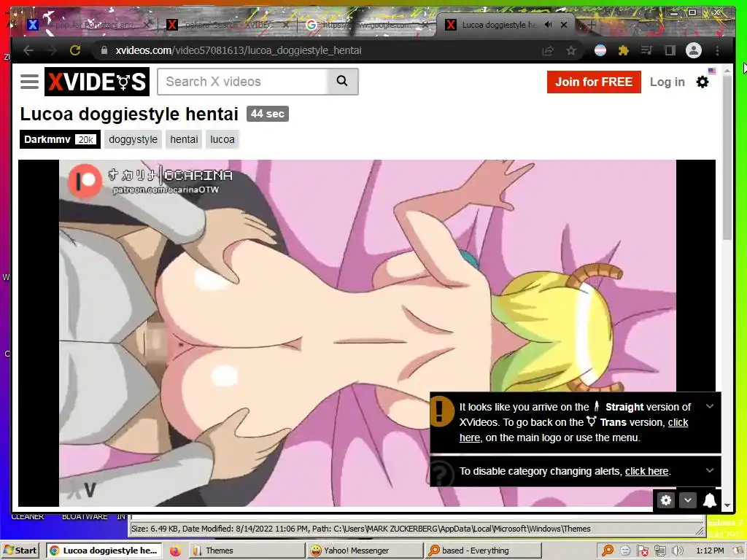Image resolution: width=747 pixels, height=560 pixels.
Task: Follow the Trans version click here link
Action: click(x=678, y=422)
